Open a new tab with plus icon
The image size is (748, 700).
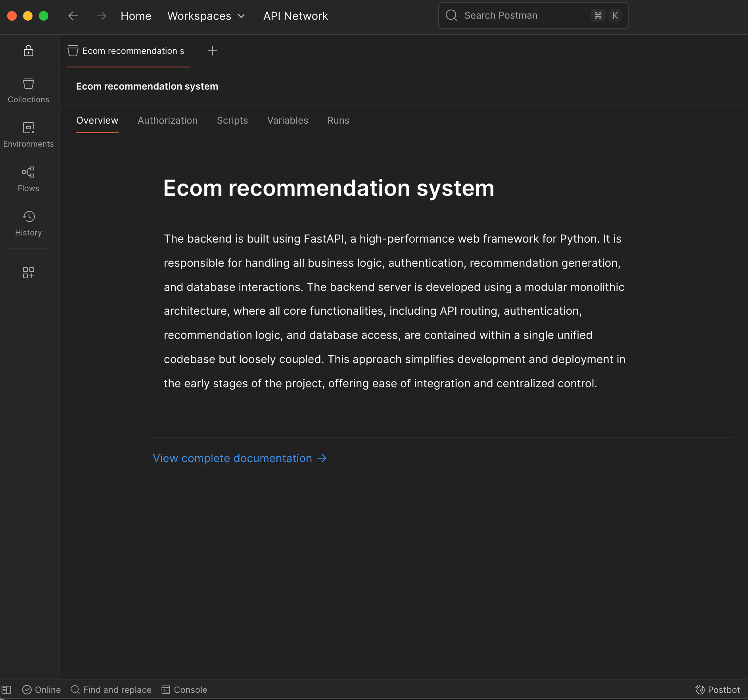(213, 51)
